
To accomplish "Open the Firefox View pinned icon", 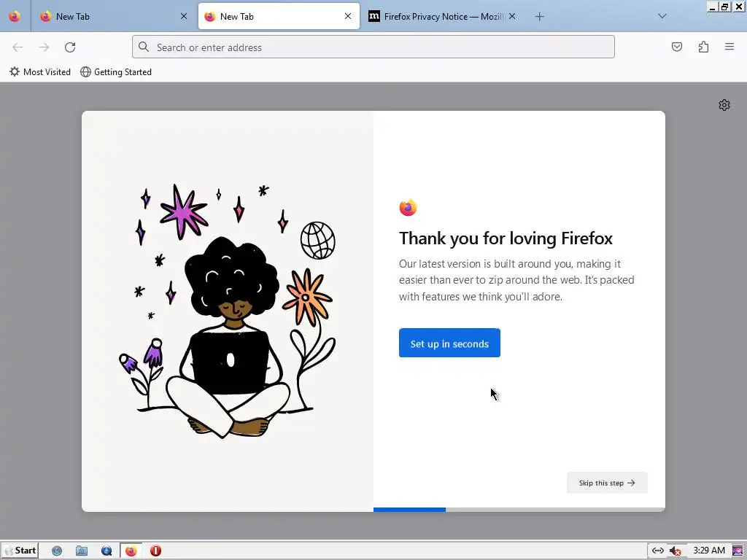I will [15, 16].
